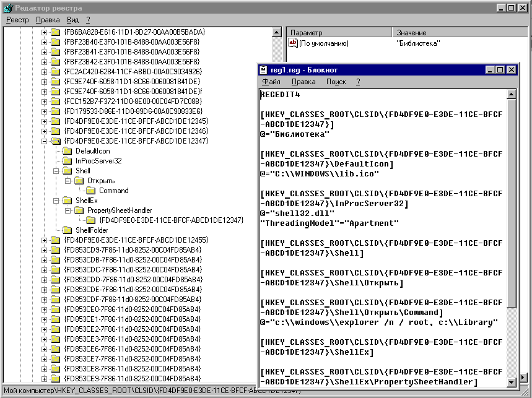Viewport: 532px width, 398px height.
Task: Click folder icon of {FD853CE9-7F86-11d0-8252-00C04FD85AB4}
Action: (55, 379)
